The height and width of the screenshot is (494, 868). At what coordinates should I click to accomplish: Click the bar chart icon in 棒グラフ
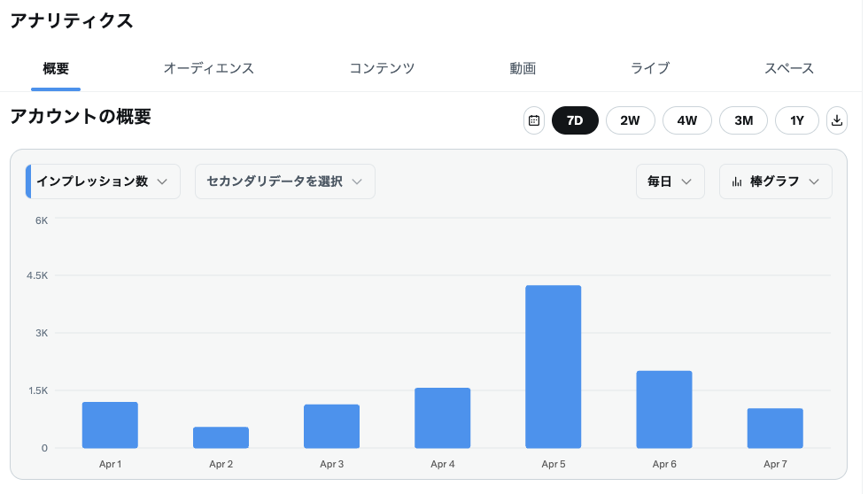point(737,181)
